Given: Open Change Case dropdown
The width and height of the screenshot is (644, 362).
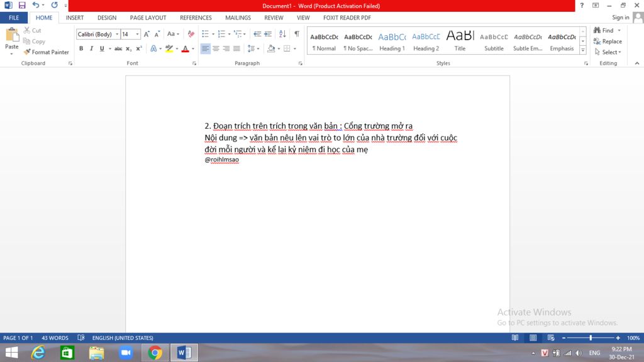Looking at the screenshot, I should (x=173, y=34).
